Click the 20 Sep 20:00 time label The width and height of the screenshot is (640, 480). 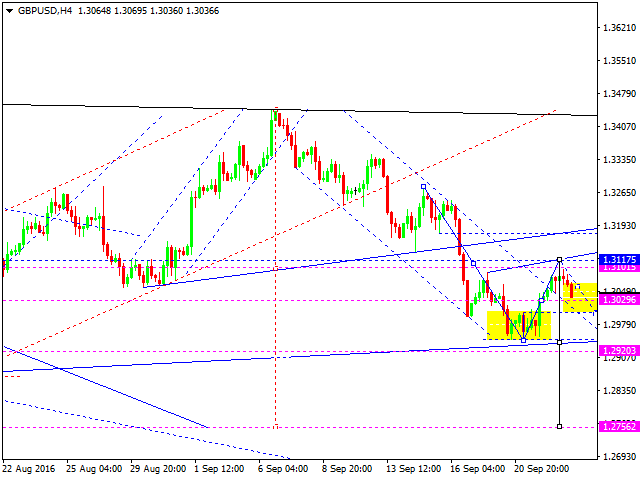[542, 469]
